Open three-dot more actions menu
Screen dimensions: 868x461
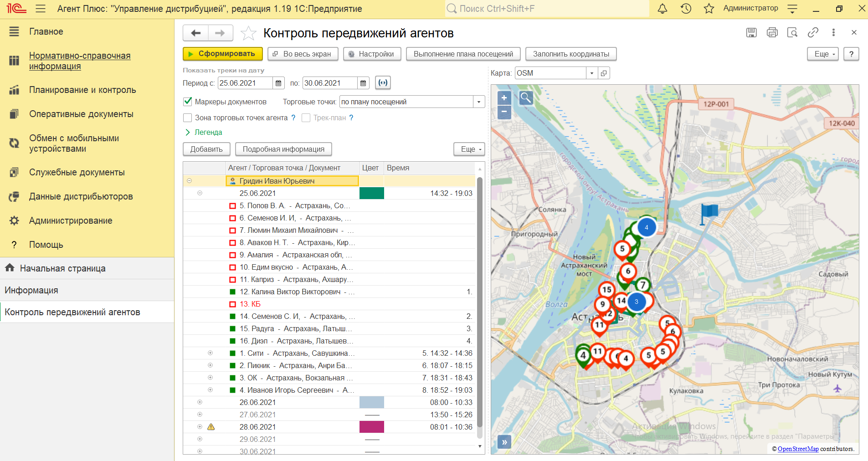(833, 32)
